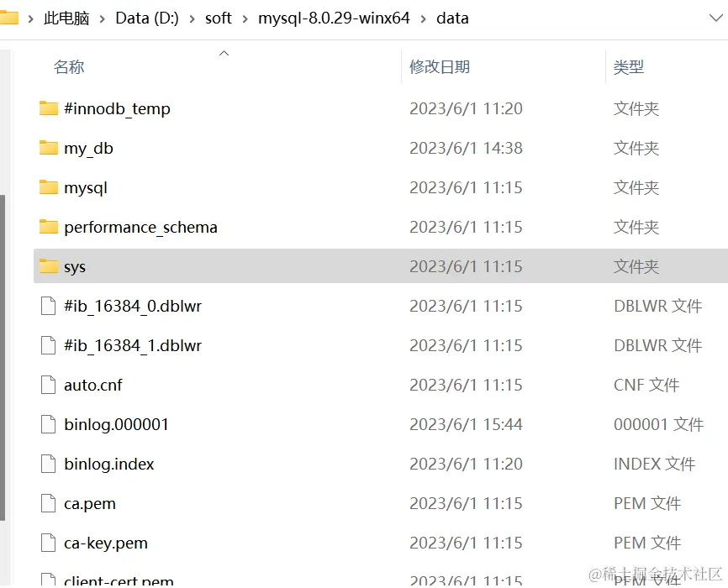Image resolution: width=728 pixels, height=588 pixels.
Task: Click the folder icon in the address bar
Action: (8, 18)
